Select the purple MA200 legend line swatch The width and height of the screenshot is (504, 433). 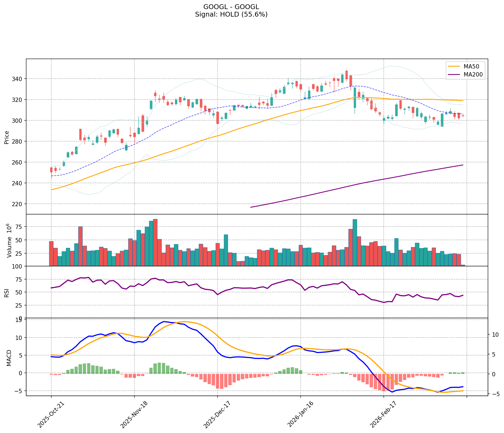tap(454, 75)
